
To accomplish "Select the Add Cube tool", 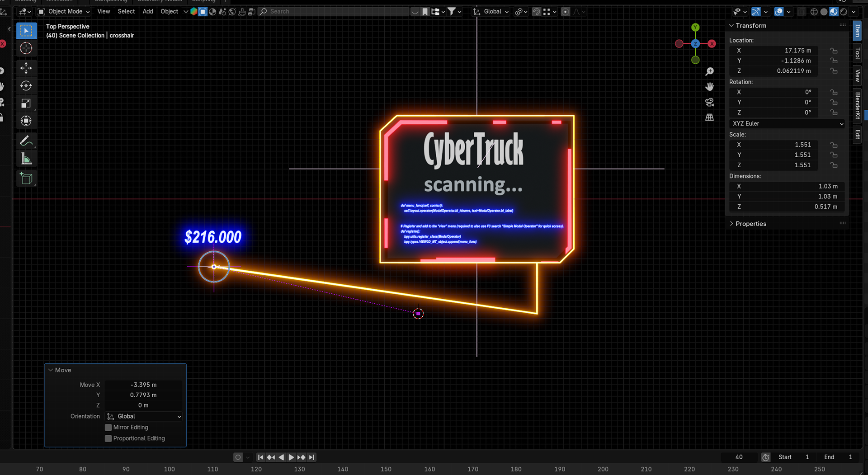I will 26,179.
